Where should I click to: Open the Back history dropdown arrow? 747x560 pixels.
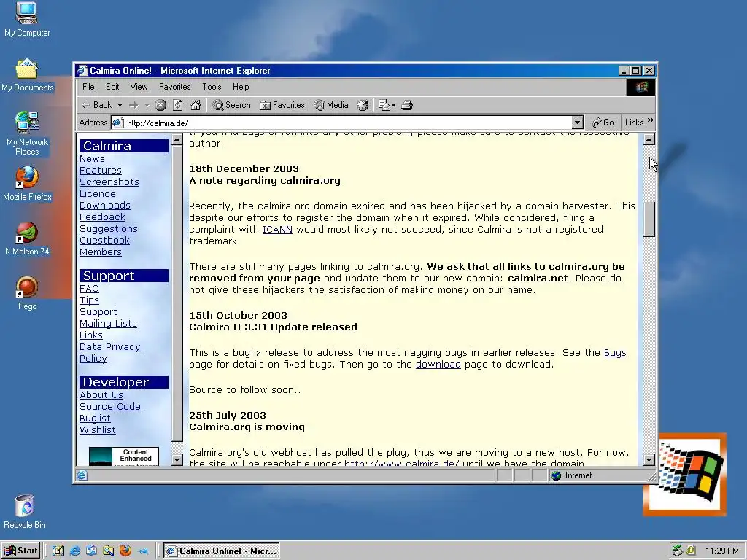click(x=120, y=105)
